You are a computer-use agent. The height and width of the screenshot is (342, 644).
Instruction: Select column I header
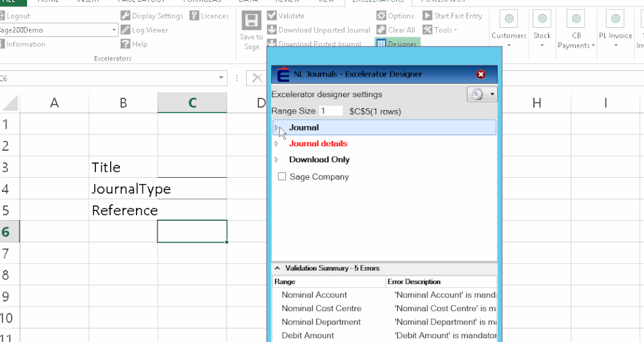click(x=605, y=102)
